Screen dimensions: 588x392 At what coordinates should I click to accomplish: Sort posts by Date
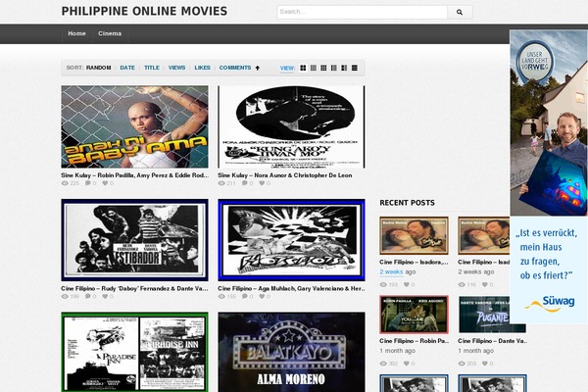(x=127, y=68)
